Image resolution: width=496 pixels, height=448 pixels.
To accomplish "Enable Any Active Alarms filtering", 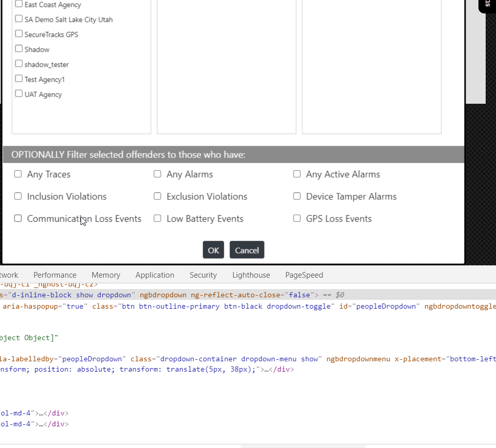I will click(x=297, y=174).
